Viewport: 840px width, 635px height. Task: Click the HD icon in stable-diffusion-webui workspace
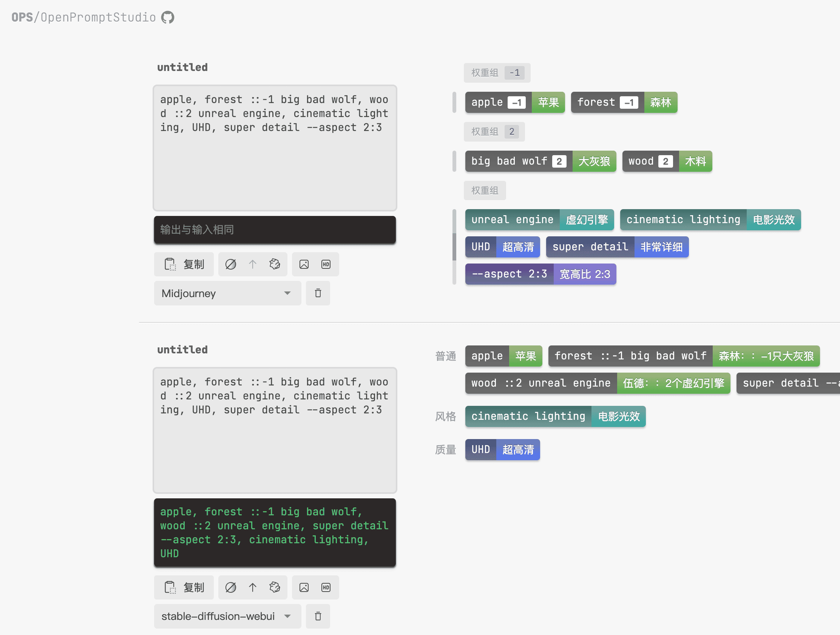(326, 587)
